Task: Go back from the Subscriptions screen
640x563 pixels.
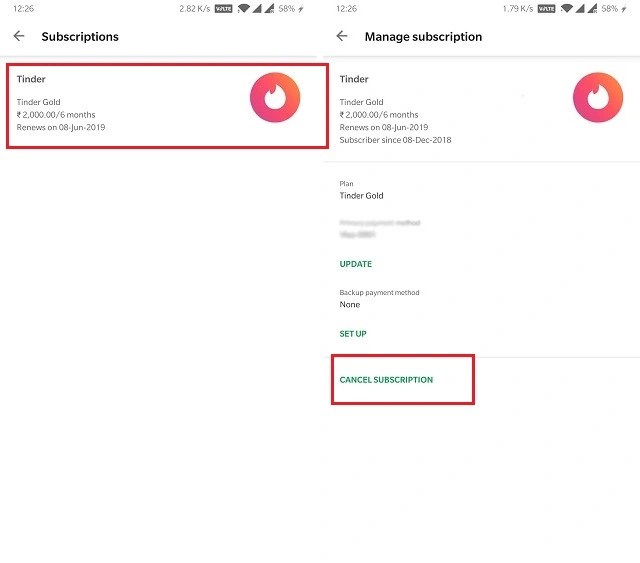Action: tap(19, 36)
